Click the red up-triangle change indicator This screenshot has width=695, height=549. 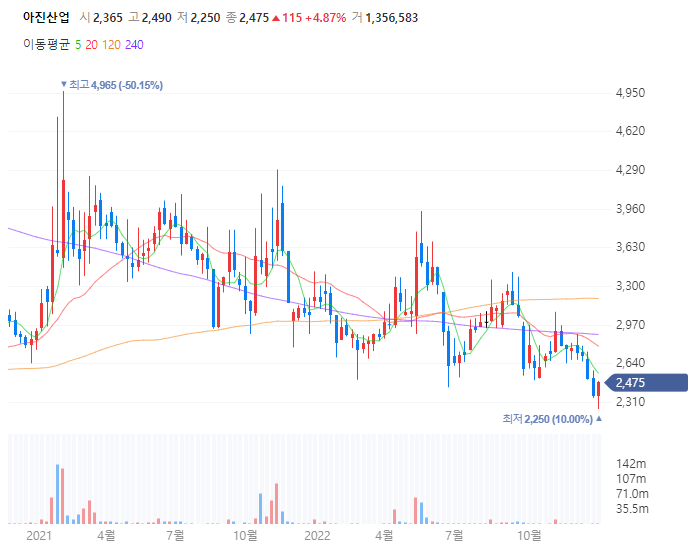tap(276, 18)
